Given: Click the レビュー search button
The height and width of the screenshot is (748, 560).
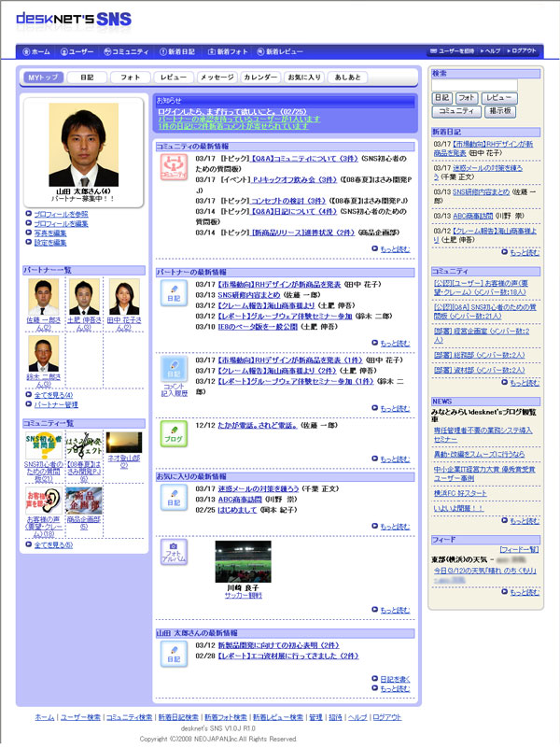Looking at the screenshot, I should (x=499, y=98).
